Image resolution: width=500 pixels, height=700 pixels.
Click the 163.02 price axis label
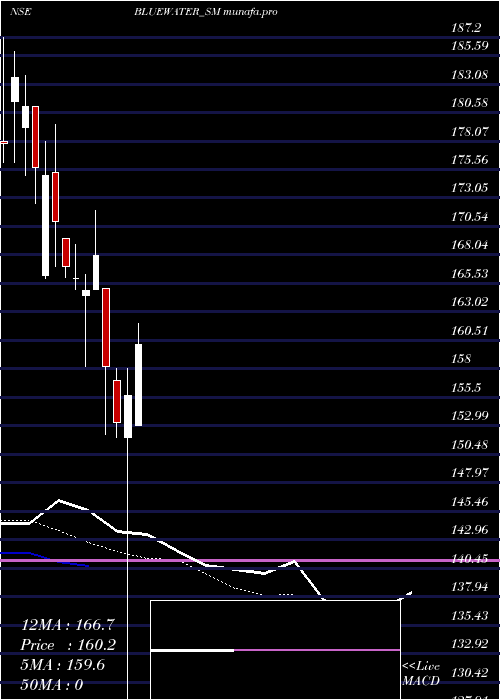coord(470,302)
